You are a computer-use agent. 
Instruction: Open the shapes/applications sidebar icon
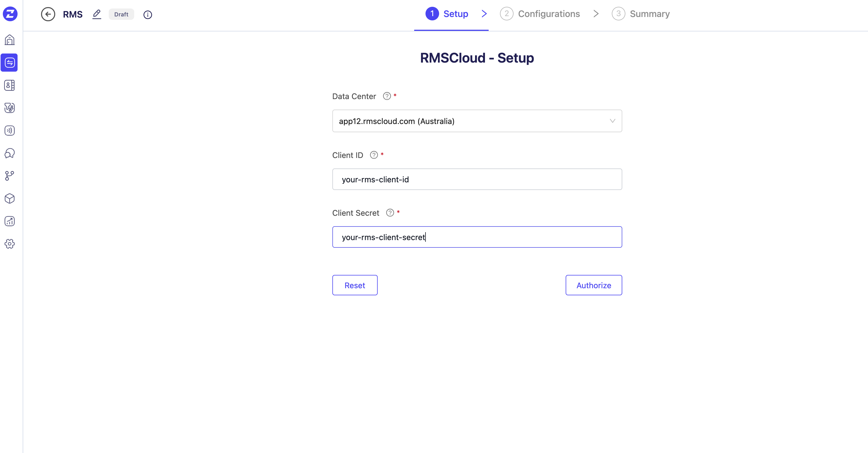pyautogui.click(x=9, y=108)
